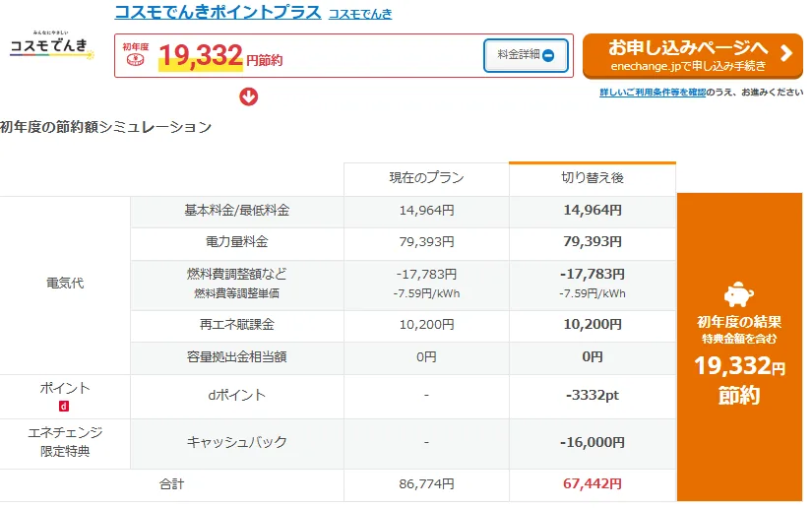The image size is (812, 508).
Task: Collapse the 料金詳細 details button
Action: tap(526, 55)
